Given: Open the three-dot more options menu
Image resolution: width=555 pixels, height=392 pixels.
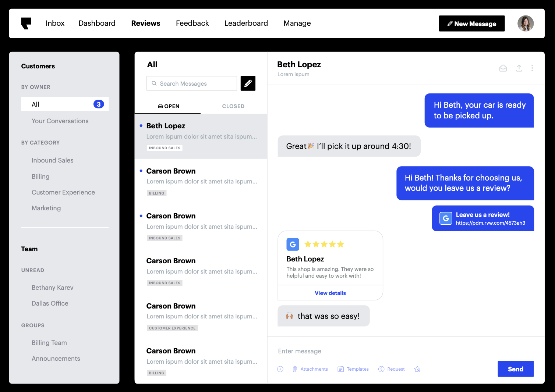Looking at the screenshot, I should [532, 68].
